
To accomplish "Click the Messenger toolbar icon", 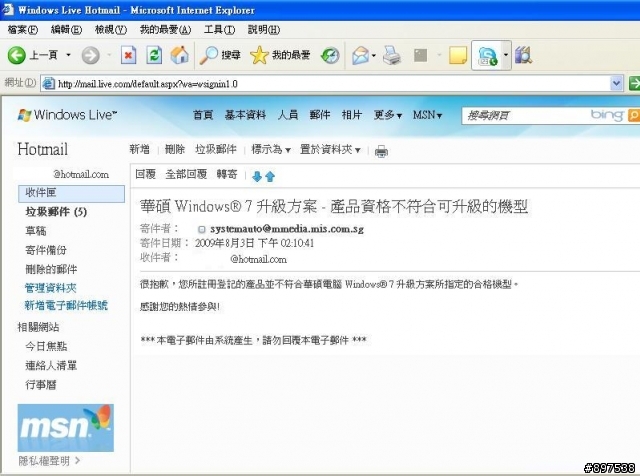I will [487, 56].
